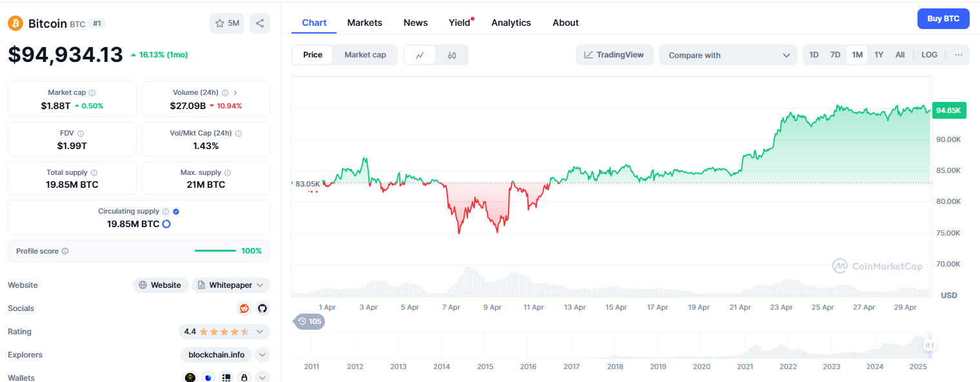Click the #1 rank badge

(97, 23)
